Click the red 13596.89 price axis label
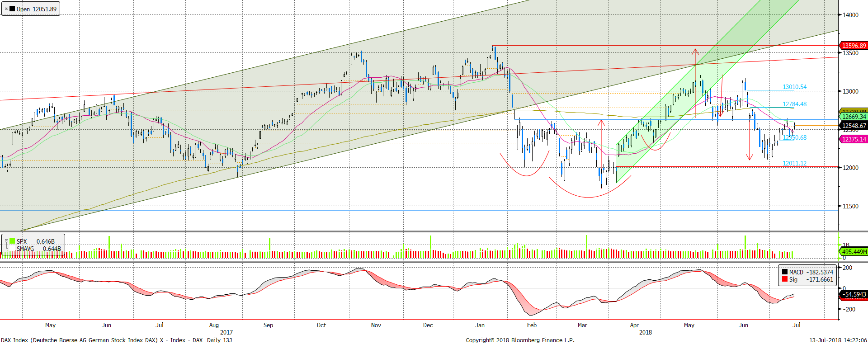 coord(854,46)
